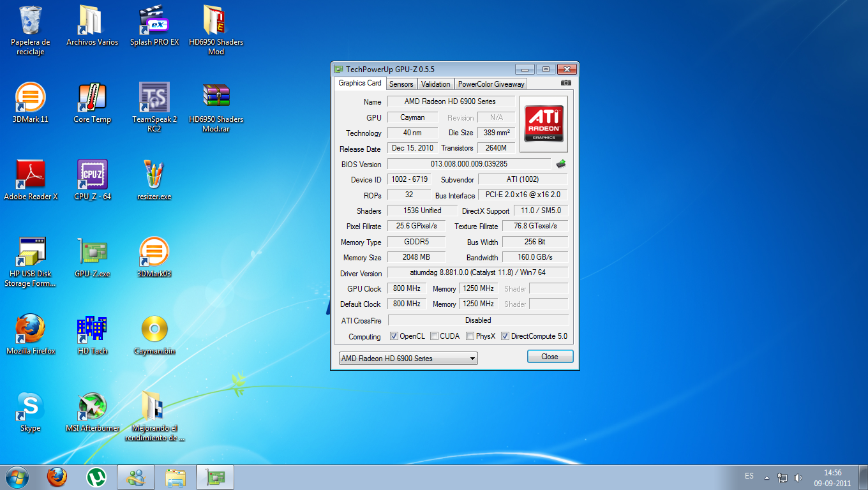Click the Shaders value 1536 Unified
The image size is (868, 490).
coord(423,211)
